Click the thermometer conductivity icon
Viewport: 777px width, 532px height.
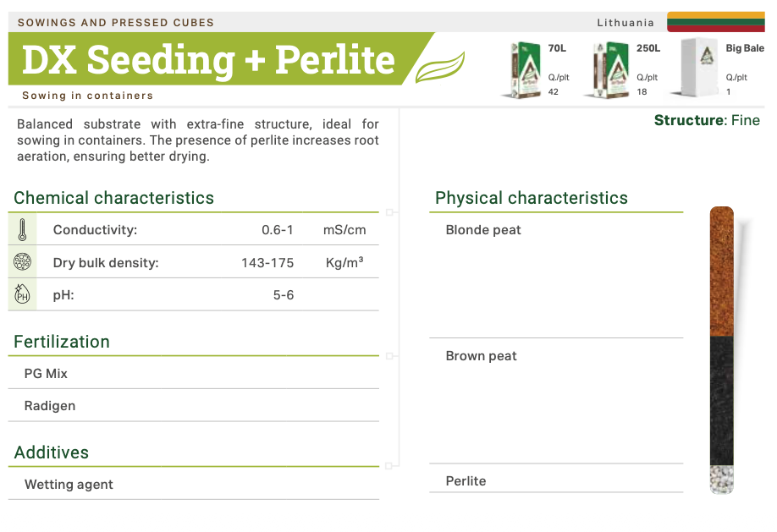23,230
